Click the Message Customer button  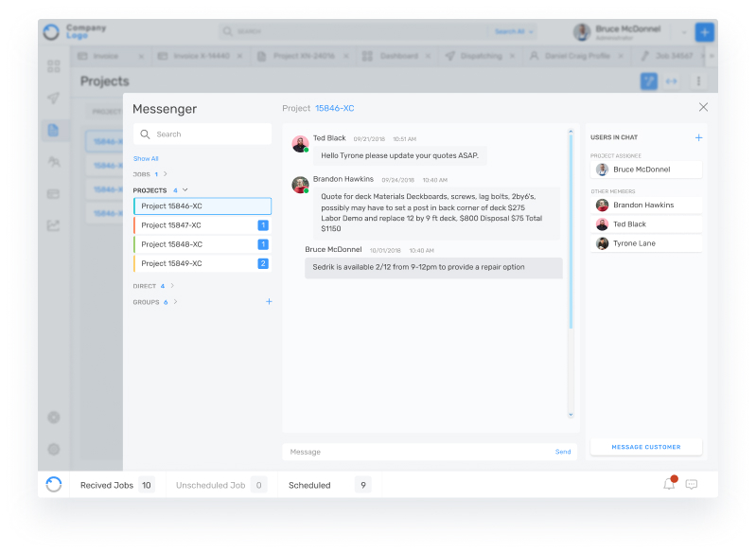point(645,447)
